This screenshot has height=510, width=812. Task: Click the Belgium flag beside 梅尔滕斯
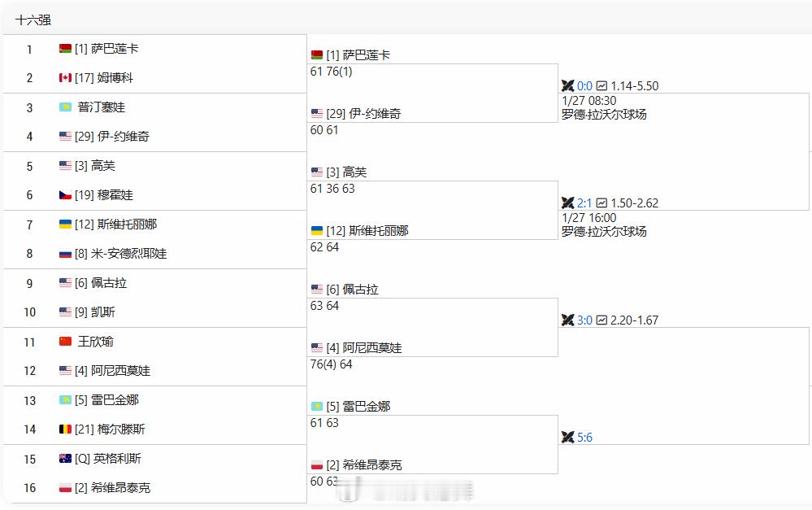(67, 429)
